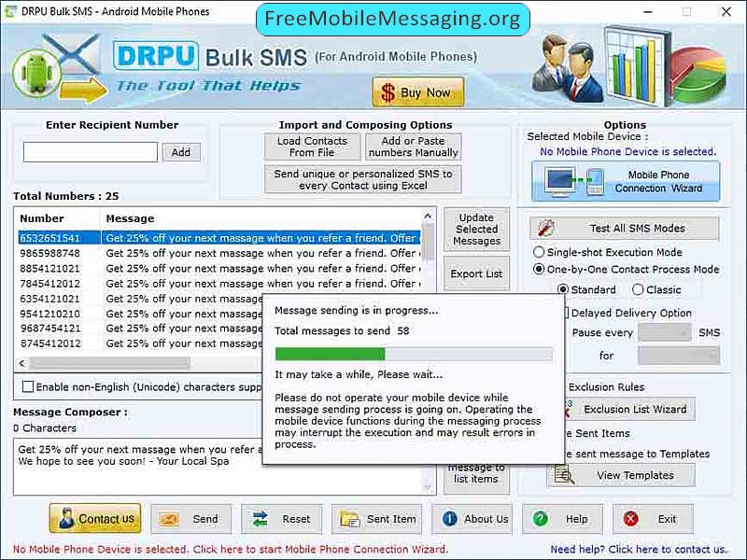The width and height of the screenshot is (747, 560).
Task: Click the Add recipient button
Action: tap(181, 152)
